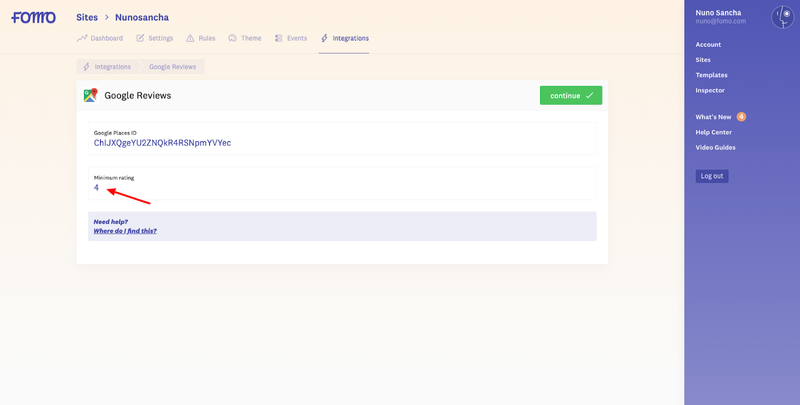
Task: Click the Dashboard chart icon
Action: point(82,38)
